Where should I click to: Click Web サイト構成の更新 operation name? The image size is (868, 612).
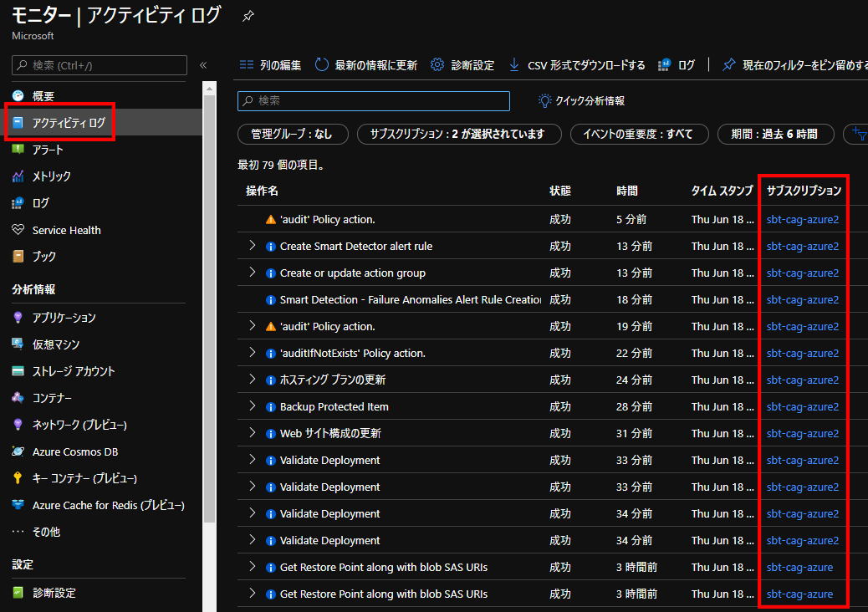pyautogui.click(x=330, y=433)
